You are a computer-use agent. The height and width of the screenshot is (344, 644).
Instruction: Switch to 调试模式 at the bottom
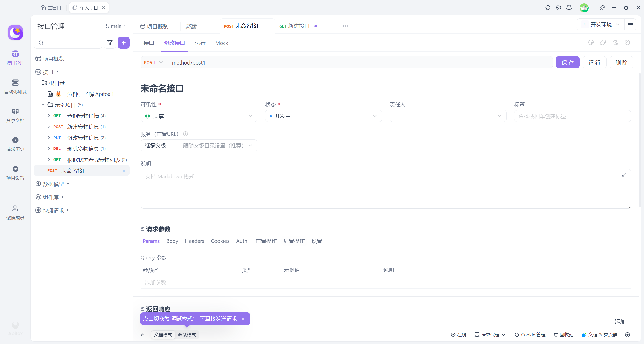pyautogui.click(x=187, y=335)
